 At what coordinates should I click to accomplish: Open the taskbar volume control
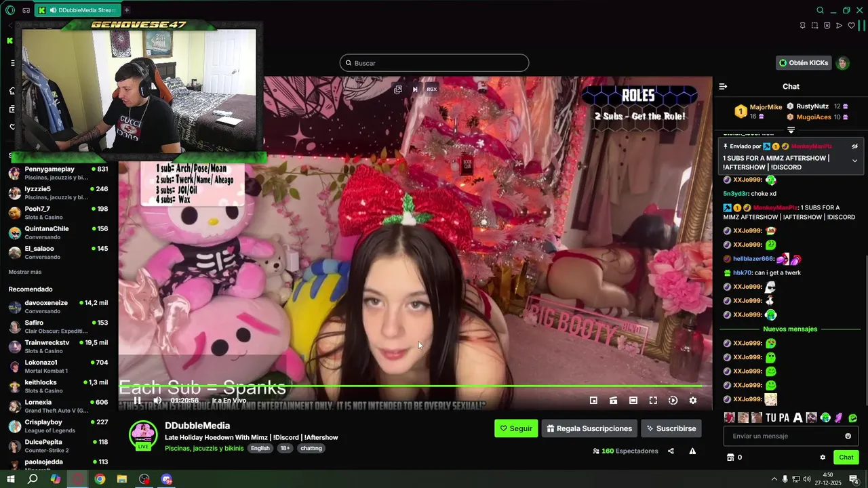806,479
